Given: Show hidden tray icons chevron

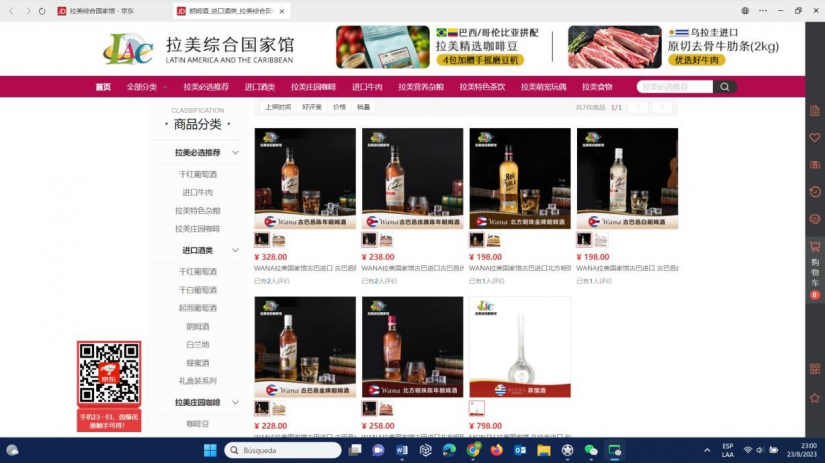Looking at the screenshot, I should pos(707,450).
